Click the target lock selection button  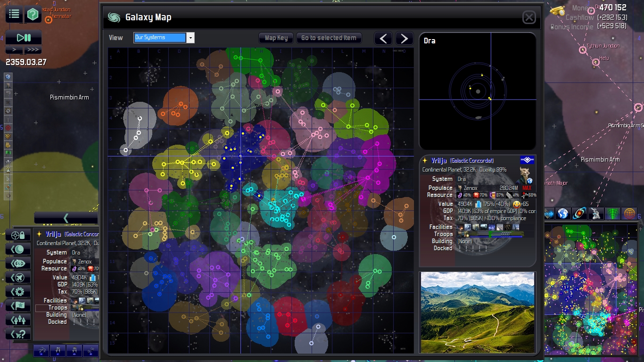[18, 235]
